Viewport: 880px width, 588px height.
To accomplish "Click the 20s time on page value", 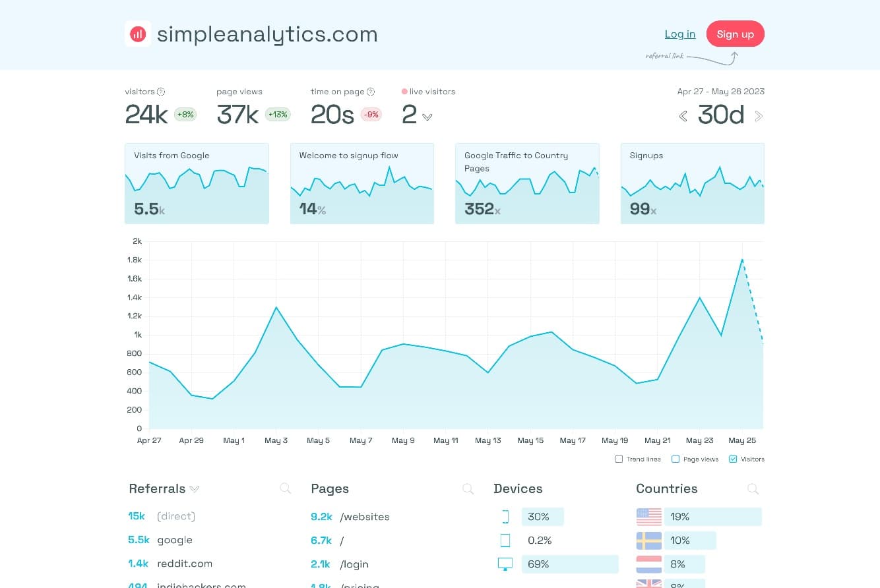I will 332,115.
